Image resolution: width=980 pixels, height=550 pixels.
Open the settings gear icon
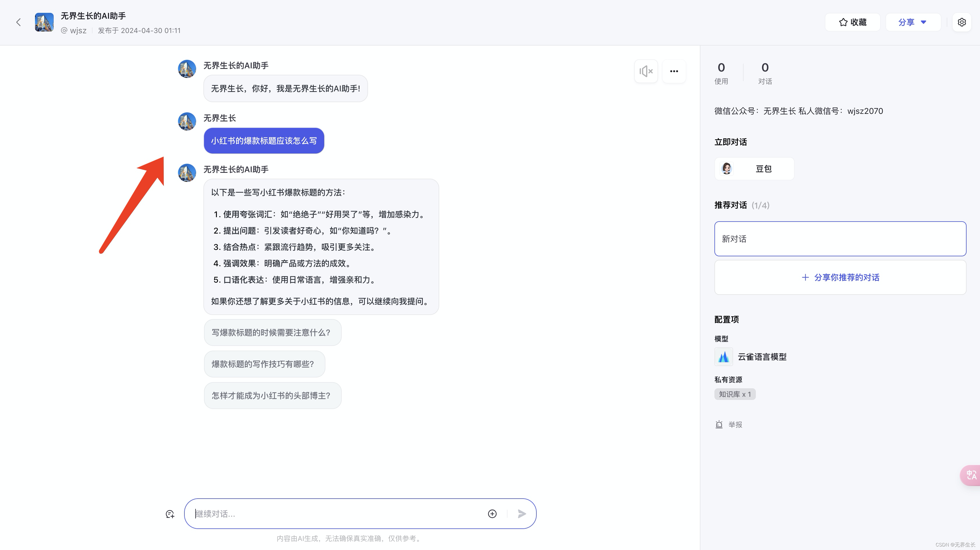[961, 22]
